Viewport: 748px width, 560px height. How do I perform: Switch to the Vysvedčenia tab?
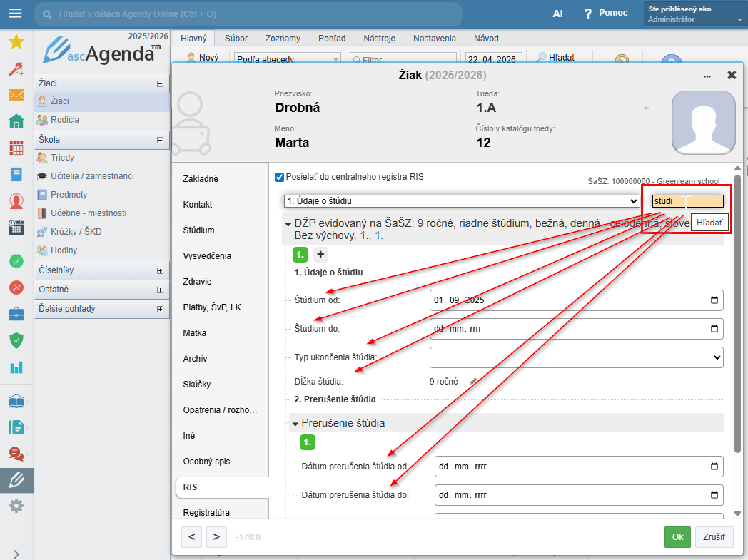tap(207, 256)
